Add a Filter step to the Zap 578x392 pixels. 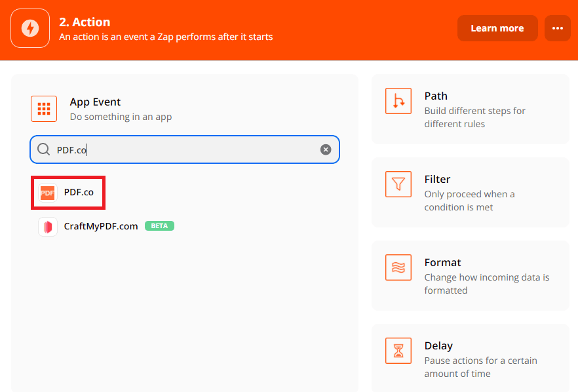(470, 192)
